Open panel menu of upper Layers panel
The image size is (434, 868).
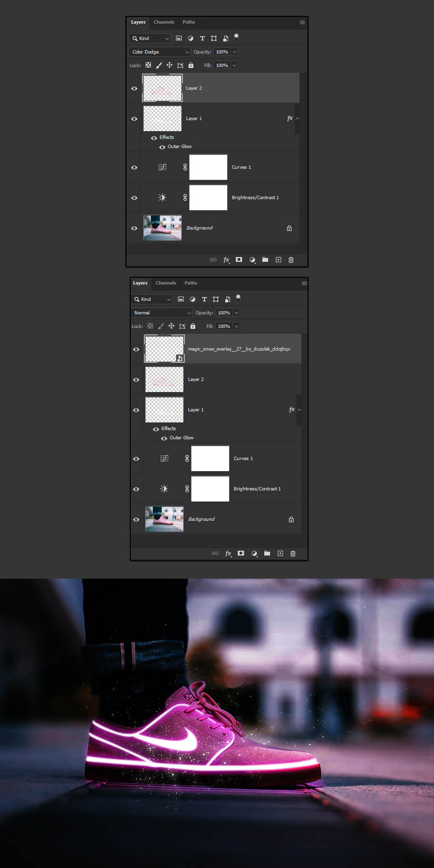coord(302,22)
